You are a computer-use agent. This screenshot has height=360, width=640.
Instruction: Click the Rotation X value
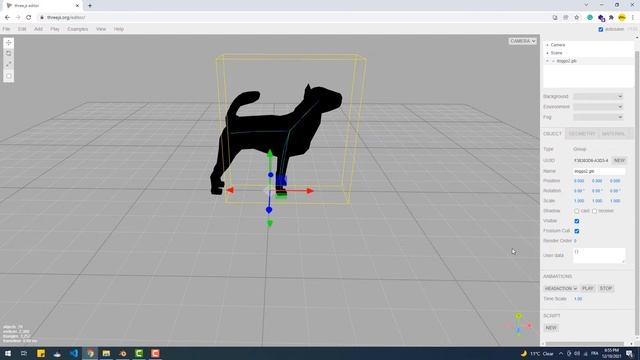point(579,191)
